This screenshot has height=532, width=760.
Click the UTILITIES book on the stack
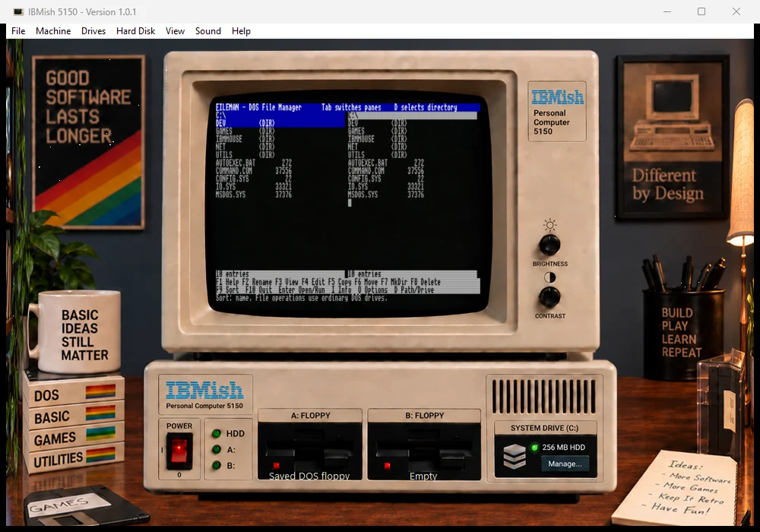tap(74, 458)
